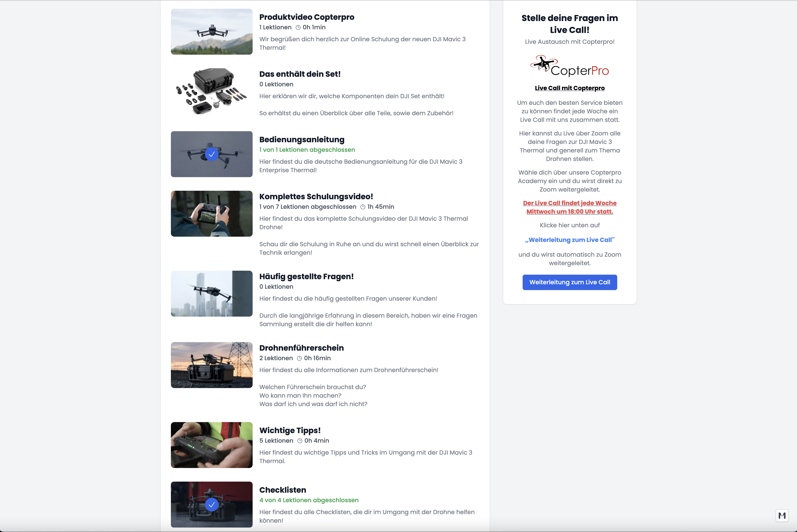The width and height of the screenshot is (797, 532).
Task: Click clock icon beside 0h 4min
Action: click(299, 441)
